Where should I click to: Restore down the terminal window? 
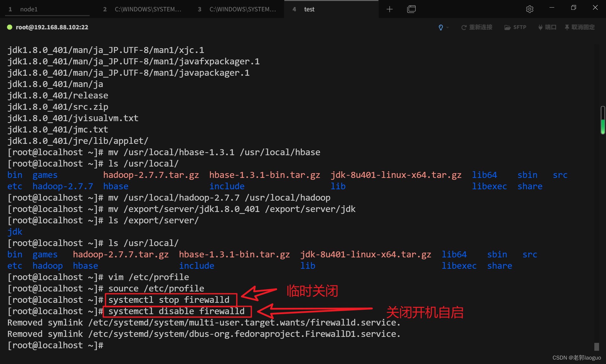click(573, 8)
